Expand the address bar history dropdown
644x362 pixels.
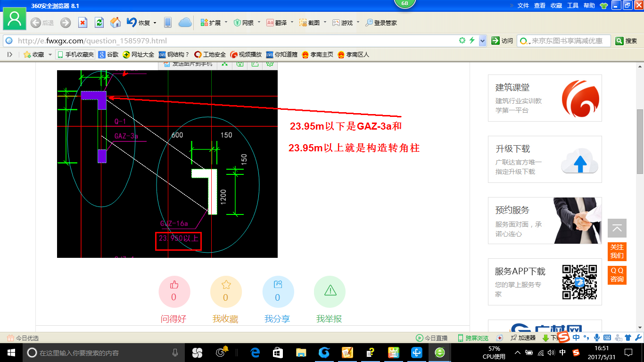click(482, 41)
